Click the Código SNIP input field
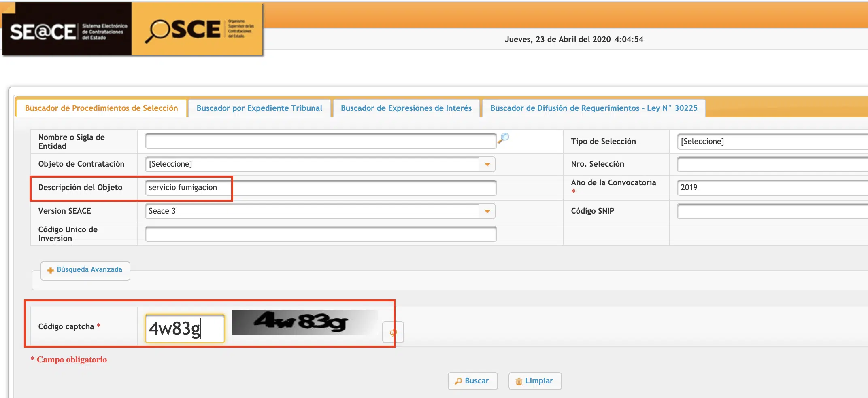Screen dimensions: 868x398 (x=772, y=211)
